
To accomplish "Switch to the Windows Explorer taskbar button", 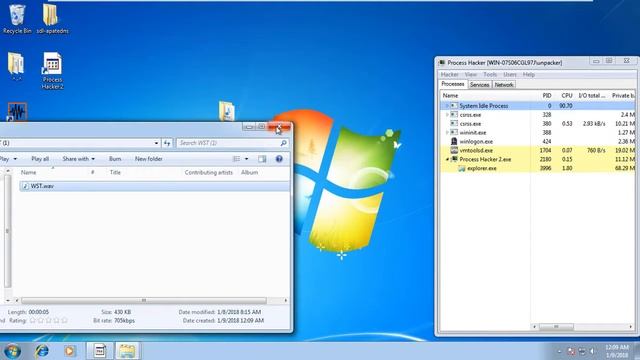I will coord(127,351).
